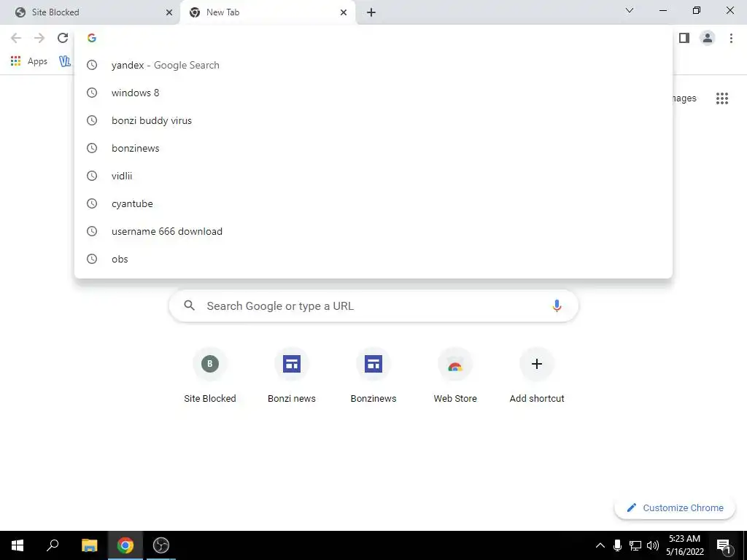This screenshot has height=560, width=747.
Task: Click the Chrome taskbar icon
Action: [x=125, y=545]
